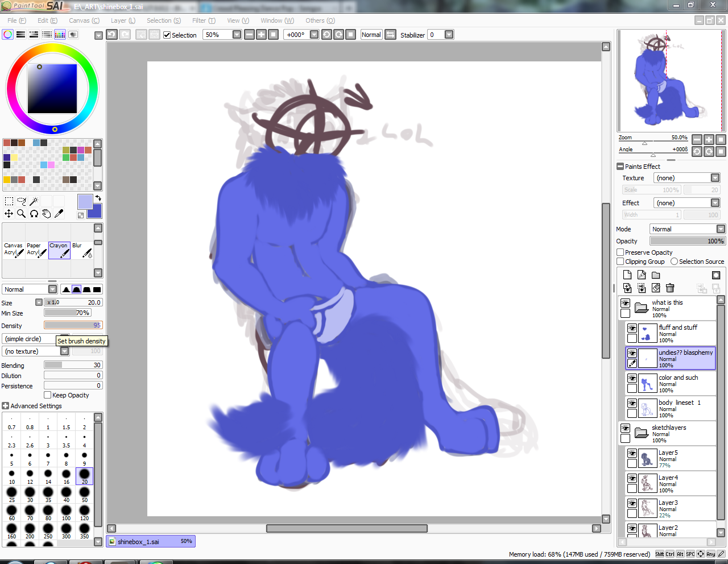Screen dimensions: 728x564
Task: Enable the Preserve Opacity checkbox
Action: point(621,252)
